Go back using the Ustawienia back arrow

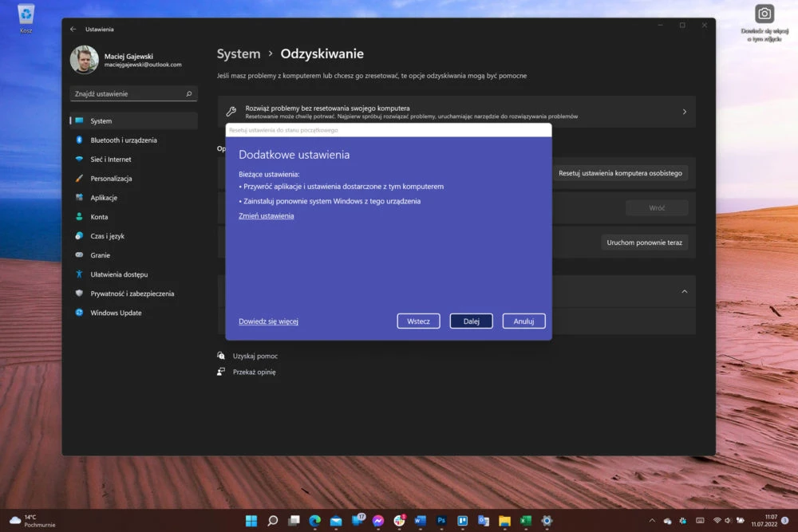[x=73, y=30]
